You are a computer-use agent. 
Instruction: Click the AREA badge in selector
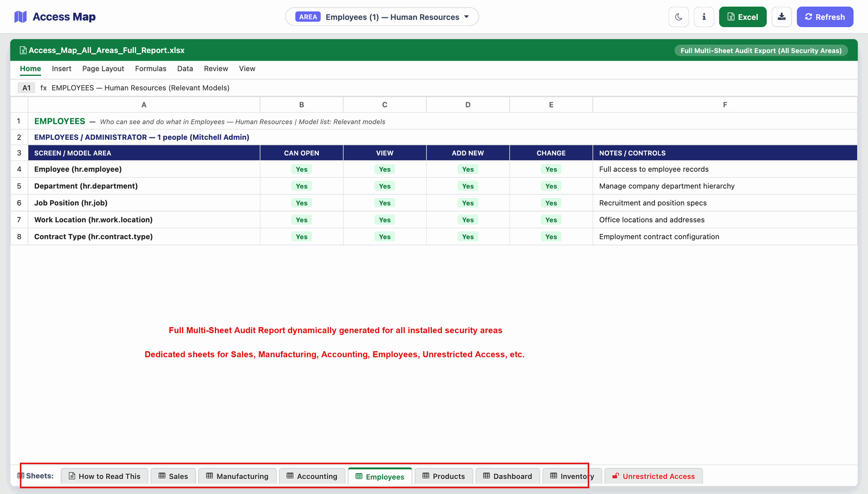pos(308,17)
